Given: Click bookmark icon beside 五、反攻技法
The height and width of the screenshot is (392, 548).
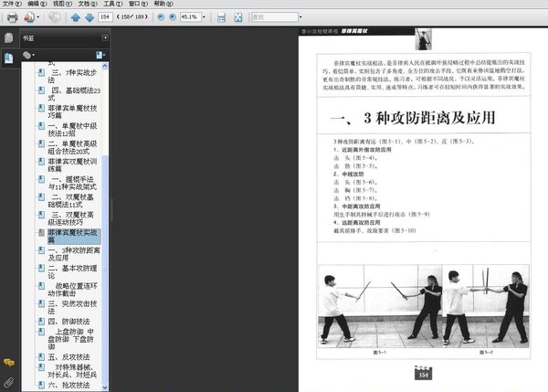Looking at the screenshot, I should coord(41,356).
